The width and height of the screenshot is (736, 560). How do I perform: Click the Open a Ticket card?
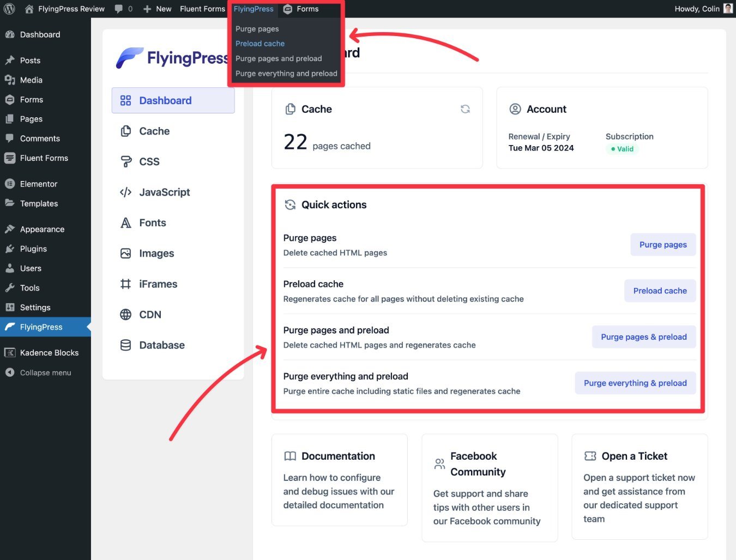639,486
